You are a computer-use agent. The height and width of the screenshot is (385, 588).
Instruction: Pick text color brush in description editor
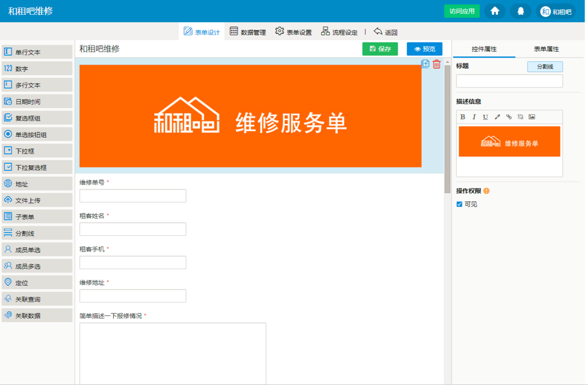coord(497,117)
